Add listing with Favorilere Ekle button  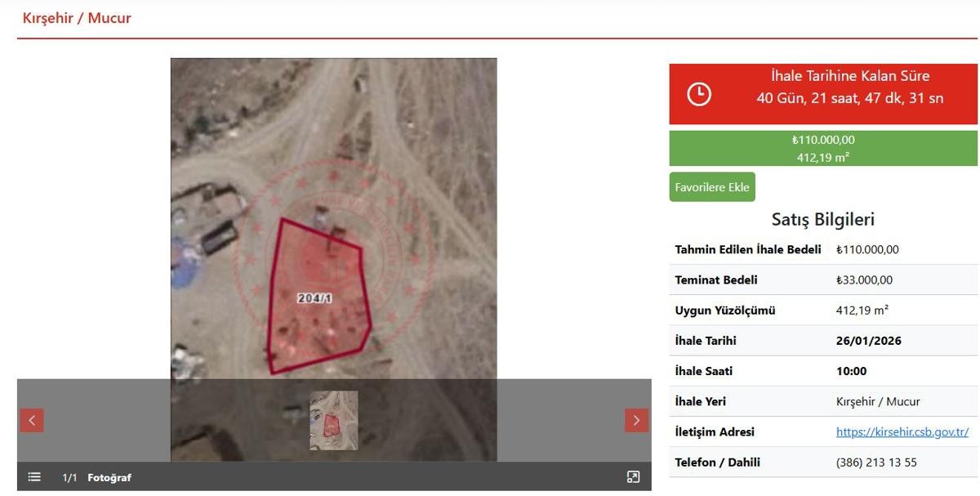tap(712, 187)
